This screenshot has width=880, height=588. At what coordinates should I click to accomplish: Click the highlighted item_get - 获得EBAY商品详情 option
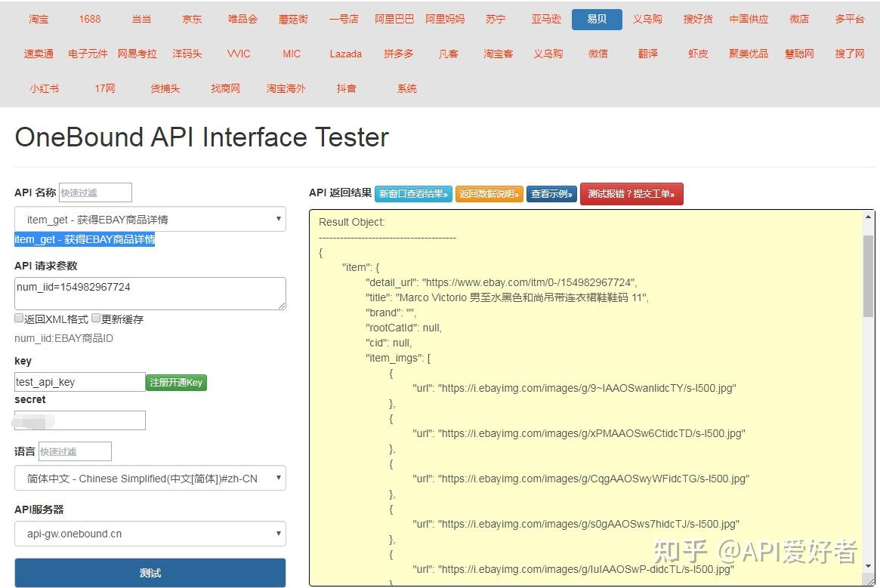[84, 239]
